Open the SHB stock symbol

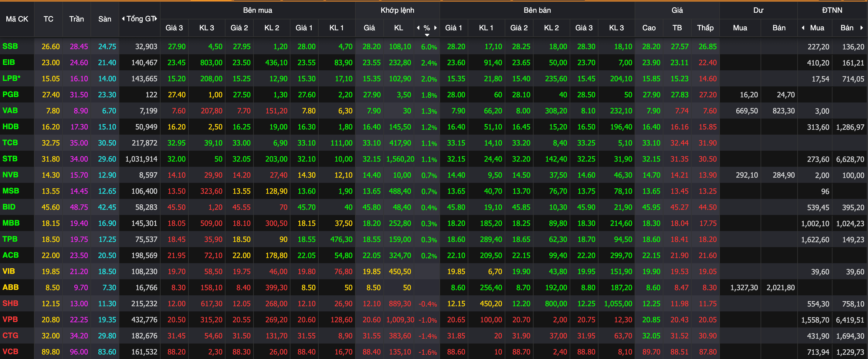[10, 304]
